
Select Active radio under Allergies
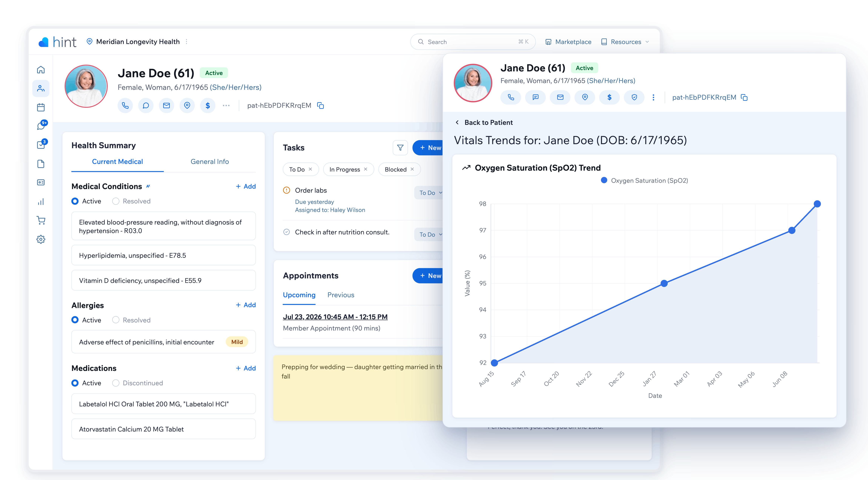(75, 320)
